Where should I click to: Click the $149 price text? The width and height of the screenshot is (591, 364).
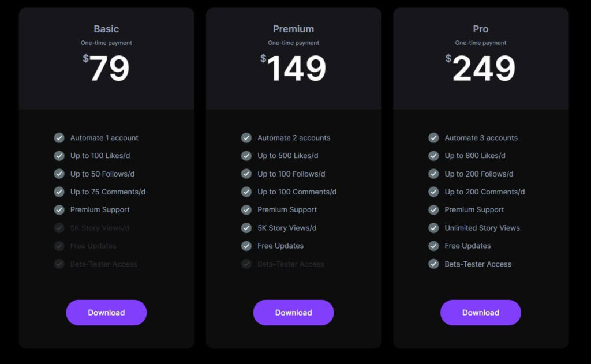pos(293,68)
